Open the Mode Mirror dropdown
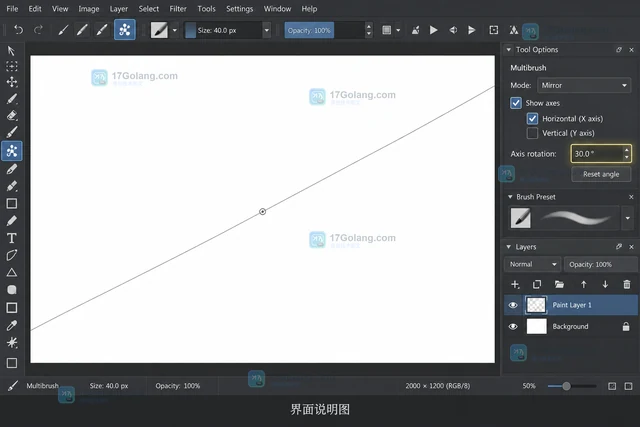640x427 pixels. [584, 85]
